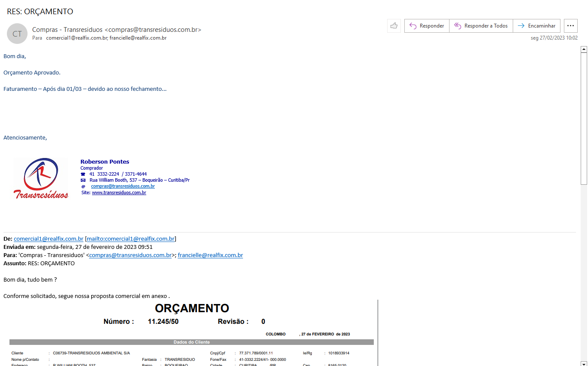Click scrollbar down arrow
Image resolution: width=588 pixels, height=366 pixels.
pos(584,363)
